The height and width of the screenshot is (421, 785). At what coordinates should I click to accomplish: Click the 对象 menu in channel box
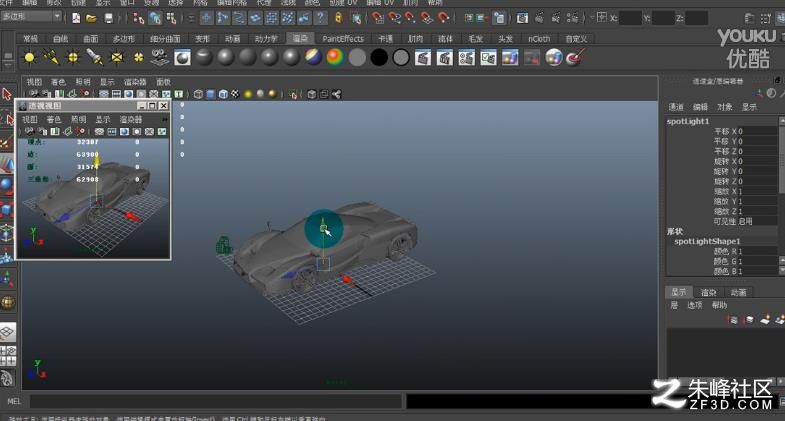coord(724,107)
